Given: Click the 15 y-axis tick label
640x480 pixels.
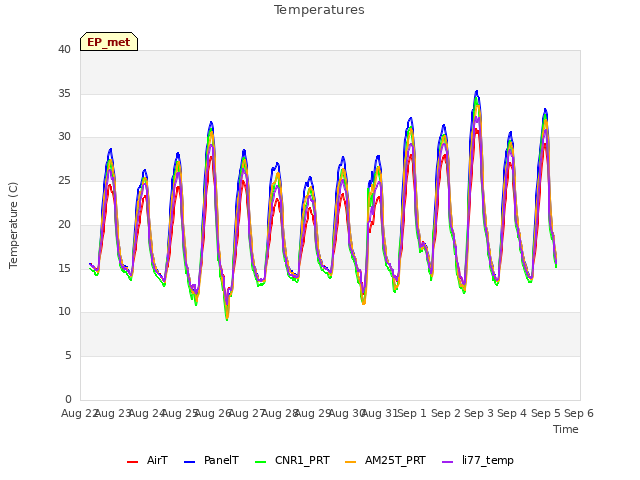Looking at the screenshot, I should tap(64, 268).
